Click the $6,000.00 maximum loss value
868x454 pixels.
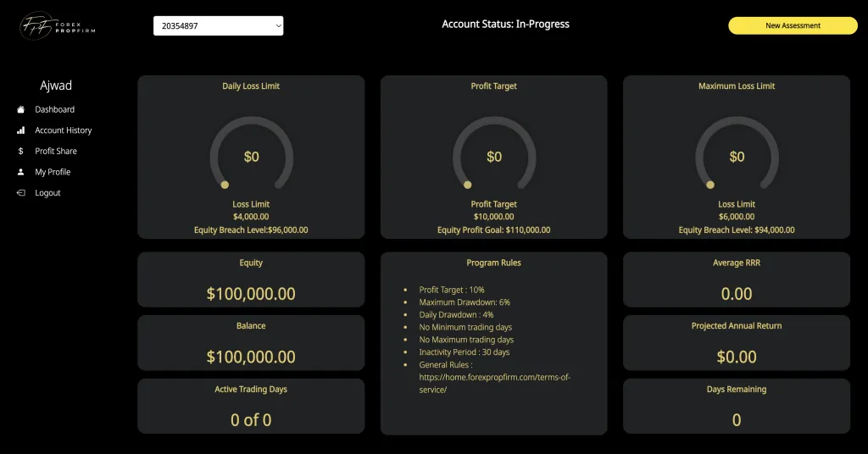(737, 217)
